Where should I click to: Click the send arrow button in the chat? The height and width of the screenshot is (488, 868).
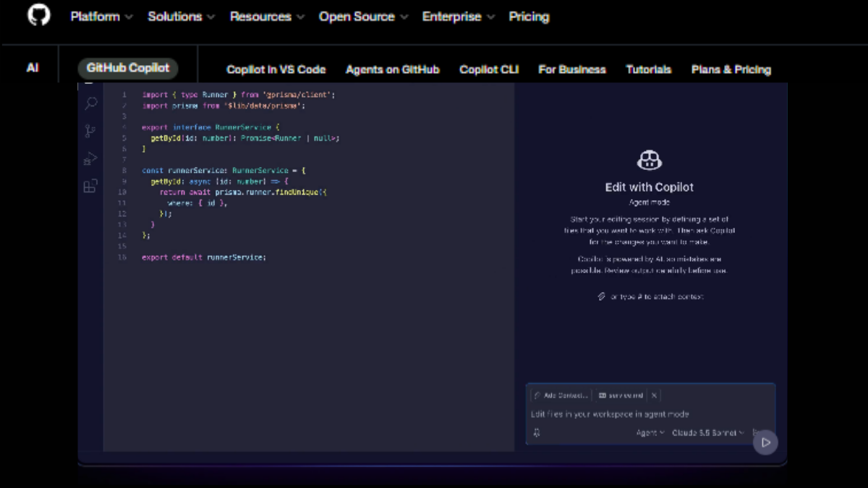[x=765, y=442]
